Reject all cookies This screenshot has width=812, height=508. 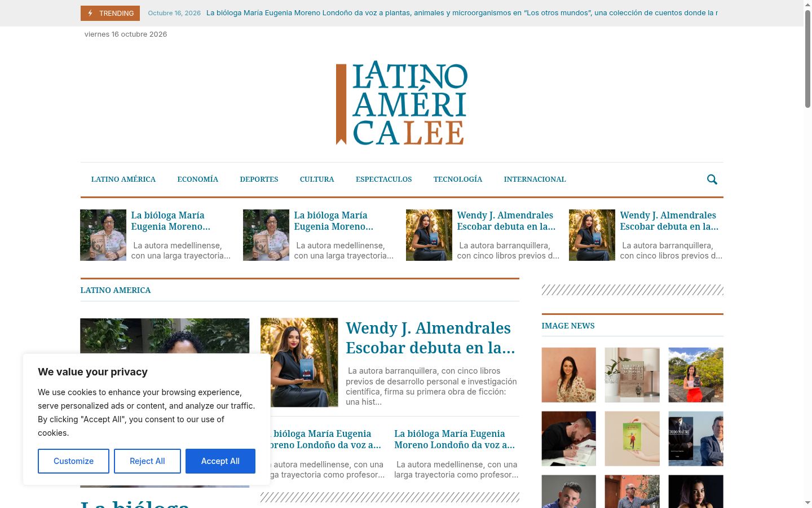(x=147, y=461)
